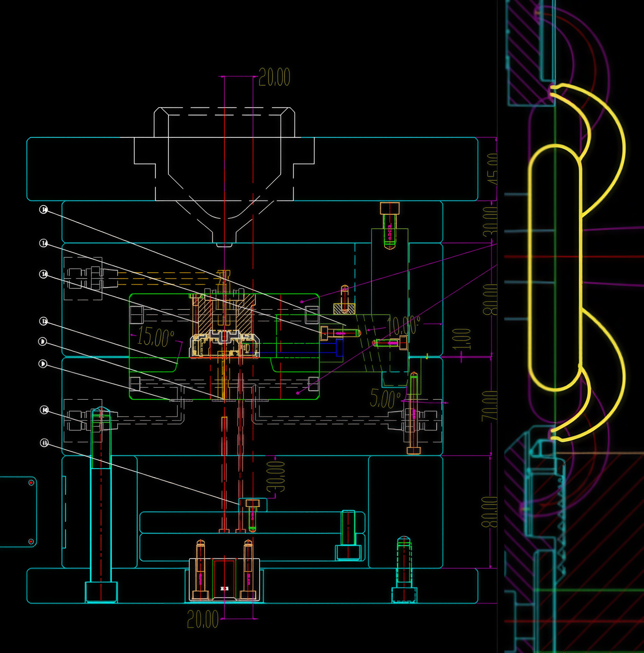
Task: Select the small hatched wedge block
Action: (x=344, y=309)
